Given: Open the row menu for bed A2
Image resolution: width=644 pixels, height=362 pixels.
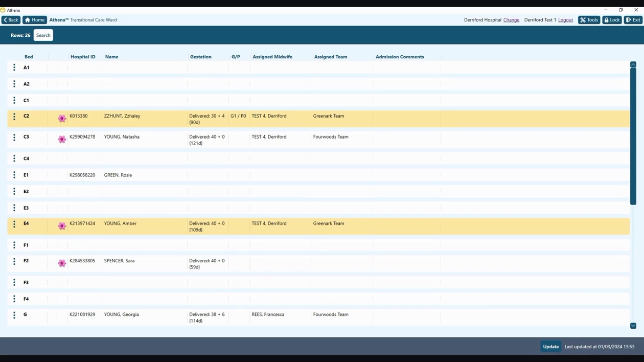Looking at the screenshot, I should (14, 84).
